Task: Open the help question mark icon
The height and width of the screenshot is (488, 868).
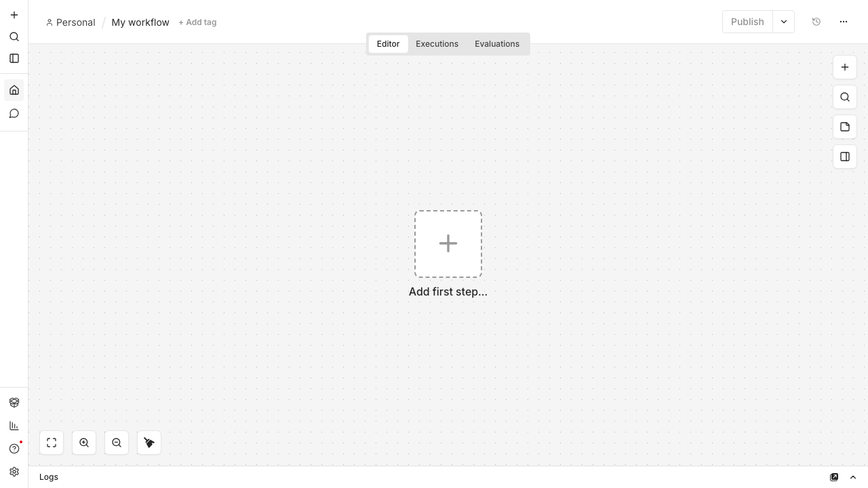Action: [14, 449]
